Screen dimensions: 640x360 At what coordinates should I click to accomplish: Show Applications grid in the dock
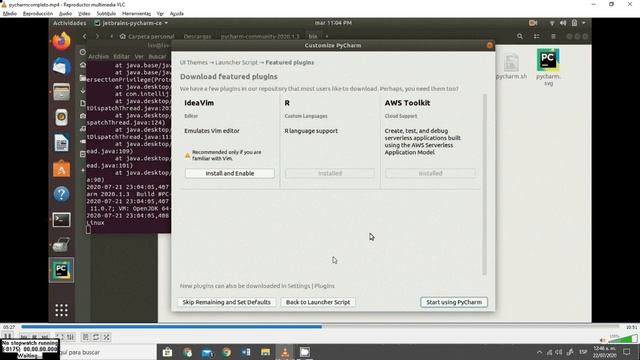61,310
